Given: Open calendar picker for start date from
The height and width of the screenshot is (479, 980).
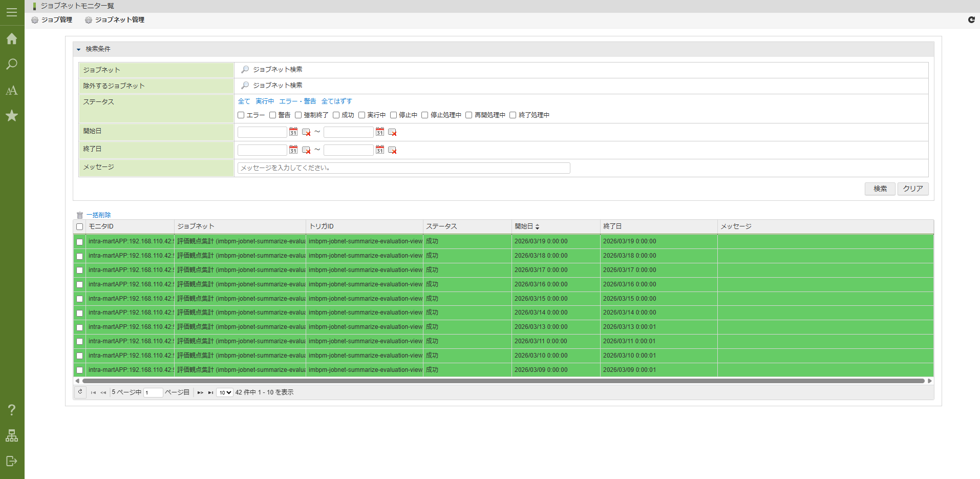Looking at the screenshot, I should click(x=293, y=132).
